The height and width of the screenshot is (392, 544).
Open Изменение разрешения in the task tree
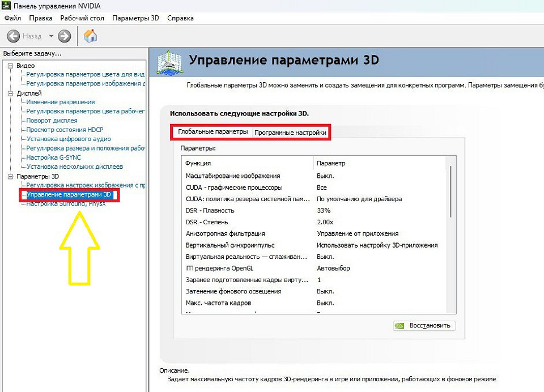(61, 102)
